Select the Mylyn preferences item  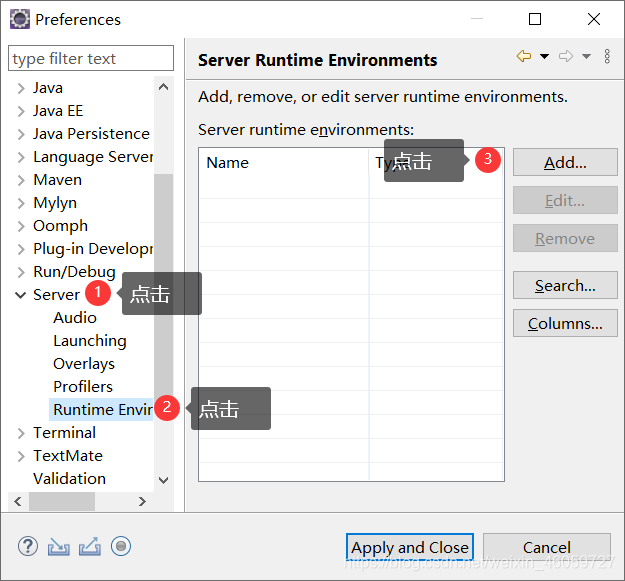tap(55, 203)
